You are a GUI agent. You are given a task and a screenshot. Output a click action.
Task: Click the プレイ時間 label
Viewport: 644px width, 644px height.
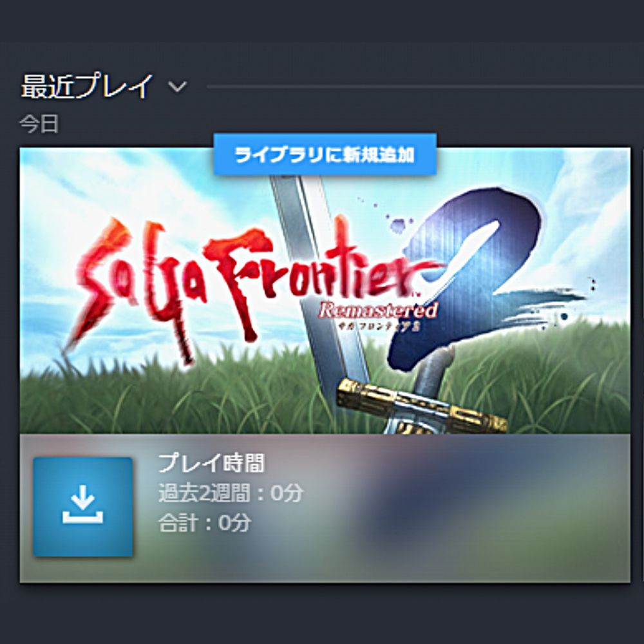[x=211, y=463]
